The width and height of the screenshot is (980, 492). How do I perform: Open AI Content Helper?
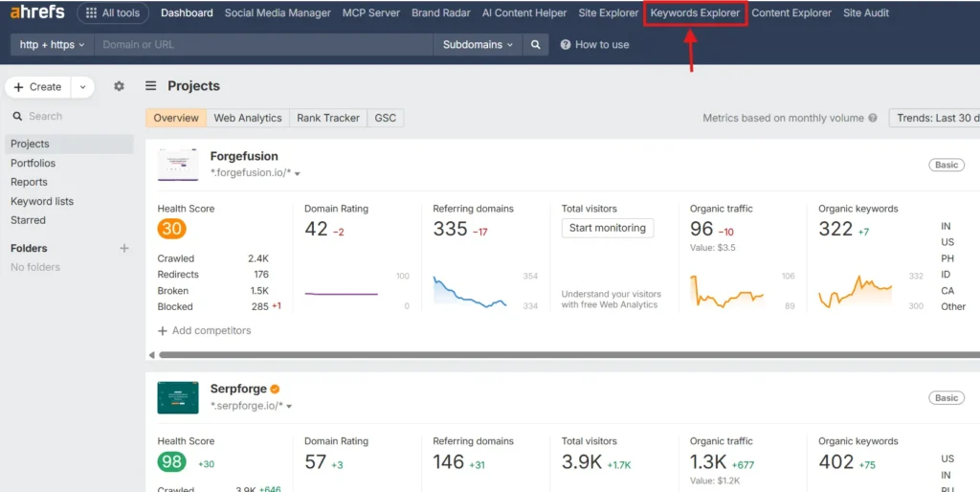point(524,12)
